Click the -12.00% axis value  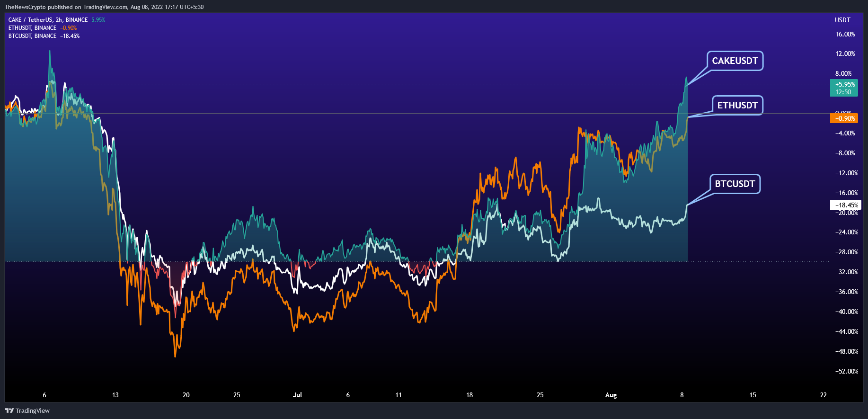pos(847,173)
